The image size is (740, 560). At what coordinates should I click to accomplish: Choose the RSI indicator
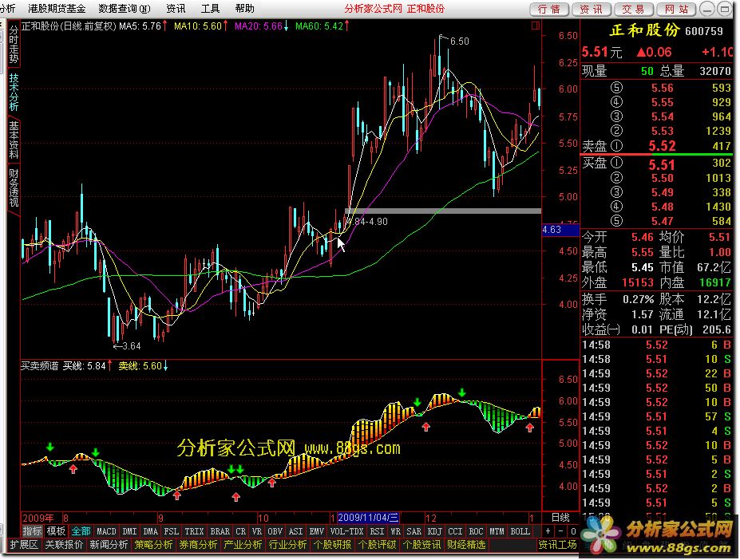click(377, 531)
